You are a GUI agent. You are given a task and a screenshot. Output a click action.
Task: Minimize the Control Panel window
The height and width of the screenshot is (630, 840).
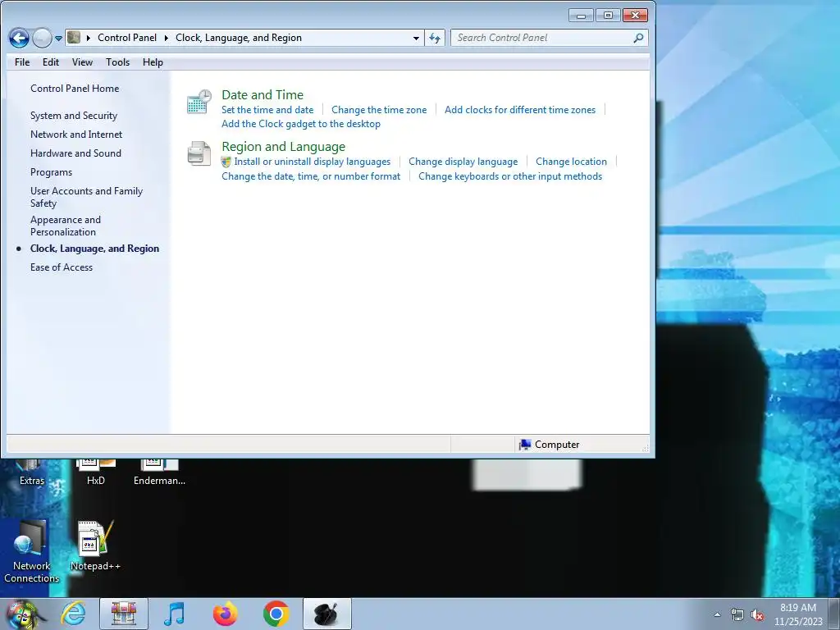coord(581,16)
